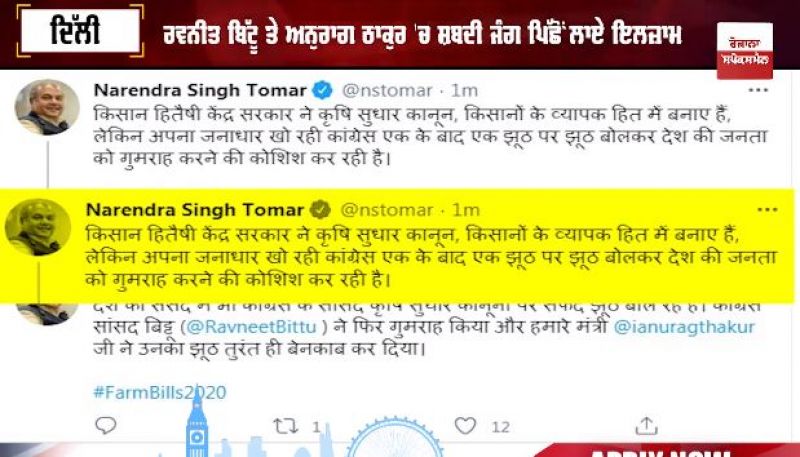This screenshot has width=800, height=457.
Task: Retweet using the arrows icon
Action: coord(285,426)
